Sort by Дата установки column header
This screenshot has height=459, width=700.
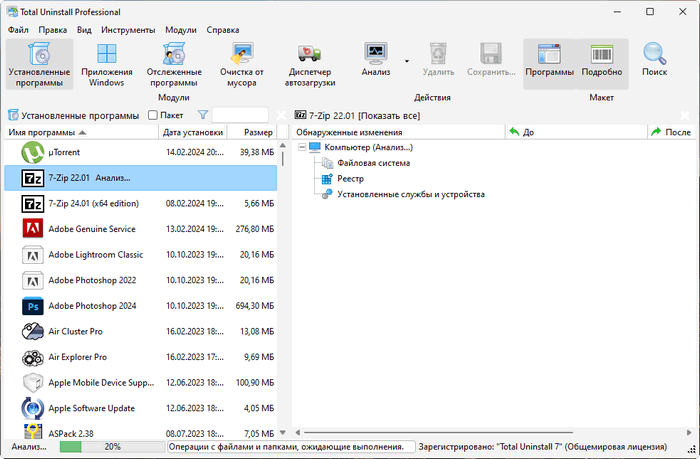point(193,132)
